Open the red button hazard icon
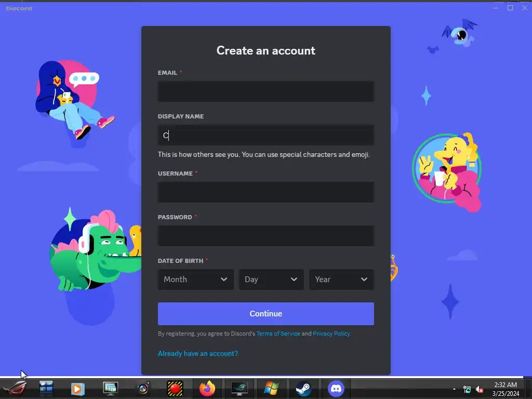The width and height of the screenshot is (532, 399). pyautogui.click(x=175, y=389)
